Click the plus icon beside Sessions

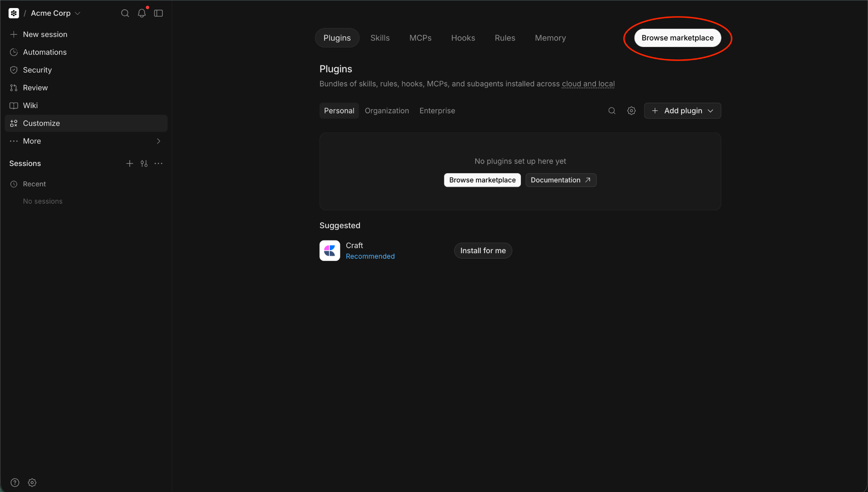pos(130,163)
